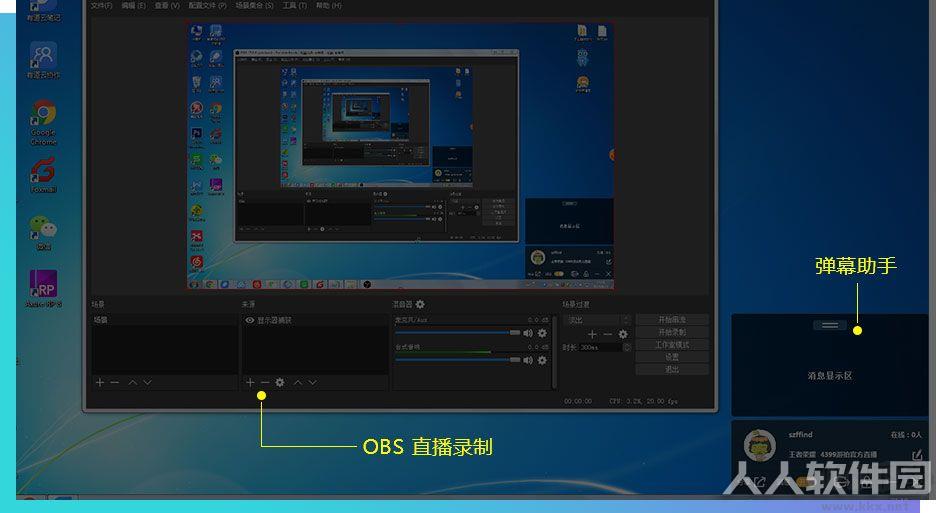Open the 工具(T) menu

tap(294, 5)
